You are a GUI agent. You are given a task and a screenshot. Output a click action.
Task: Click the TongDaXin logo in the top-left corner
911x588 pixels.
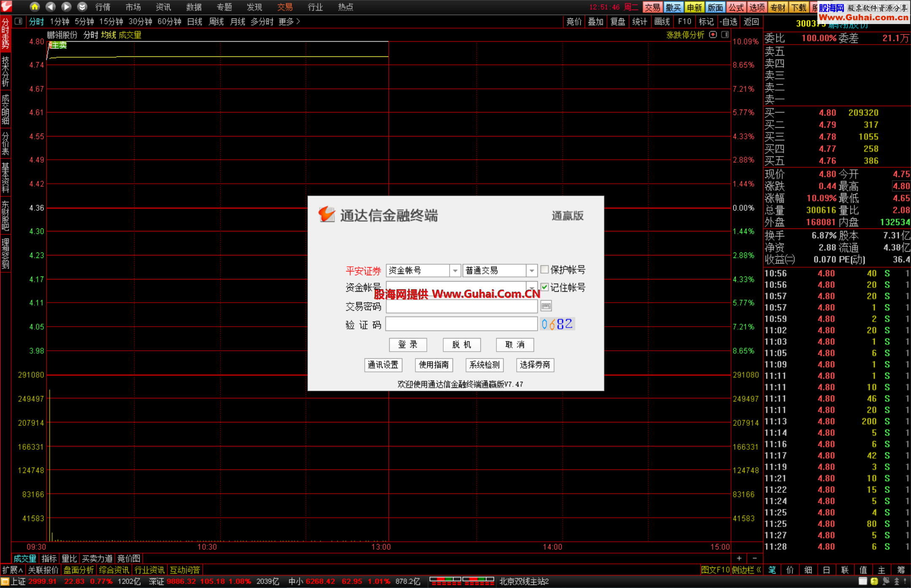7,6
